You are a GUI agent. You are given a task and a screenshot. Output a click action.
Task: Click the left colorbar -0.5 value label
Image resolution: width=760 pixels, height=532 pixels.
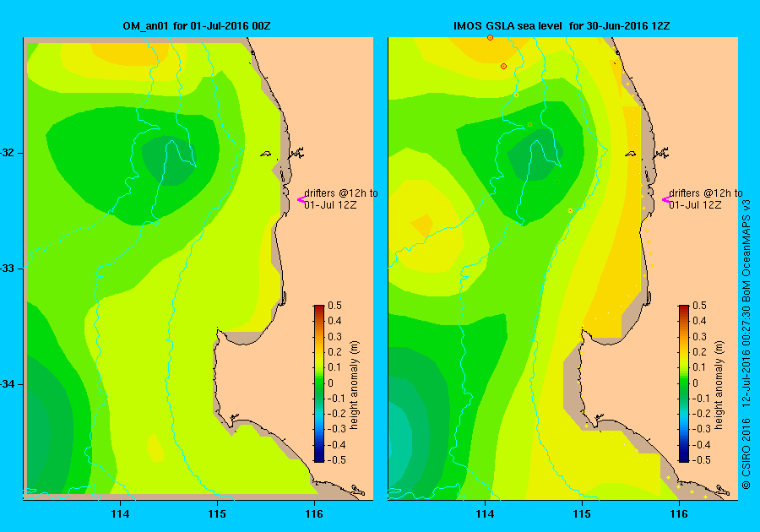tap(335, 460)
